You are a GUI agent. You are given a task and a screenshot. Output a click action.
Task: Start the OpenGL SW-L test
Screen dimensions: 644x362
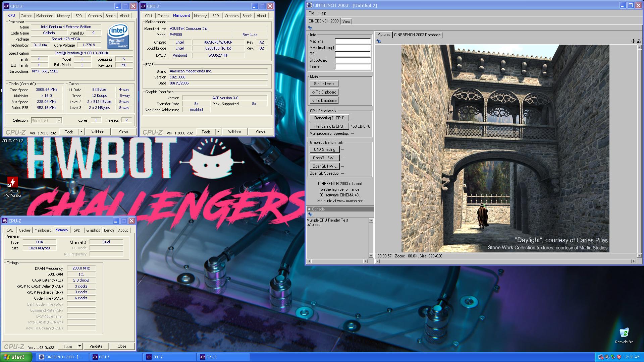click(325, 158)
